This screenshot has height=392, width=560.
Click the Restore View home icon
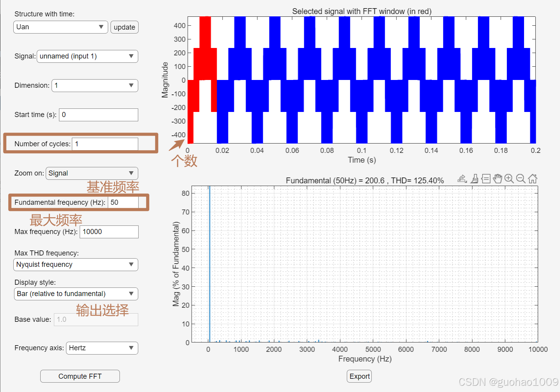(x=533, y=179)
